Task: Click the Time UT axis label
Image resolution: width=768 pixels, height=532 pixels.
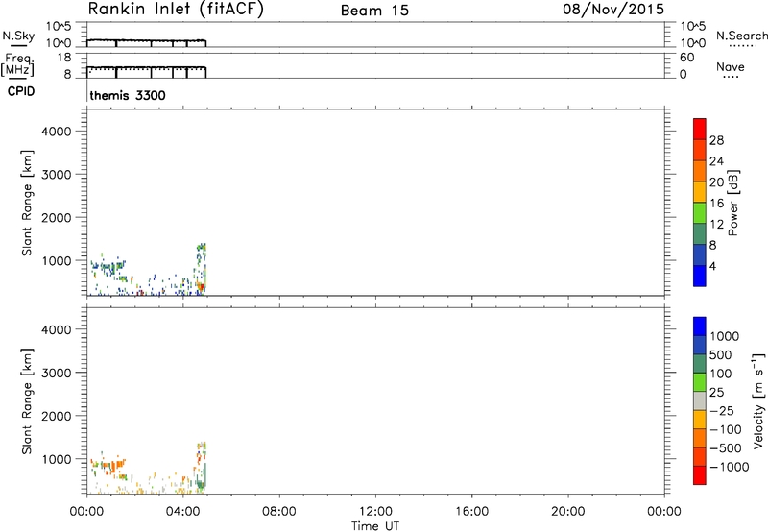Action: pos(375,526)
